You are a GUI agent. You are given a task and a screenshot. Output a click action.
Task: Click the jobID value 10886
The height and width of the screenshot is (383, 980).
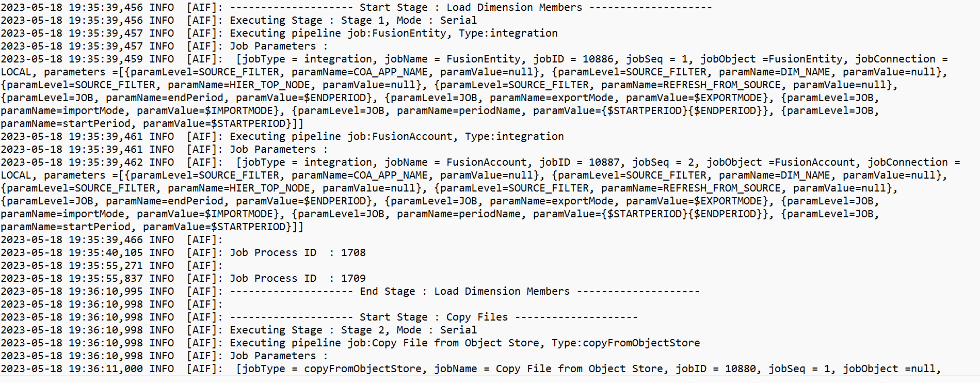pyautogui.click(x=598, y=59)
